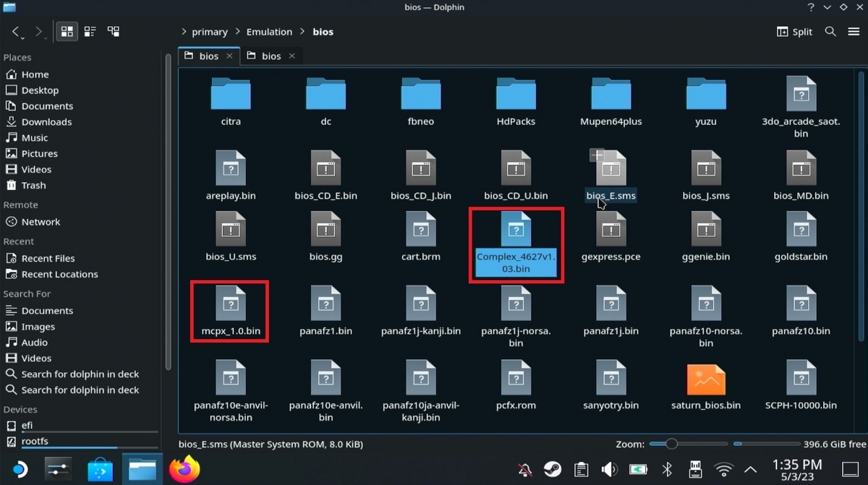Select the citra folder

[231, 101]
